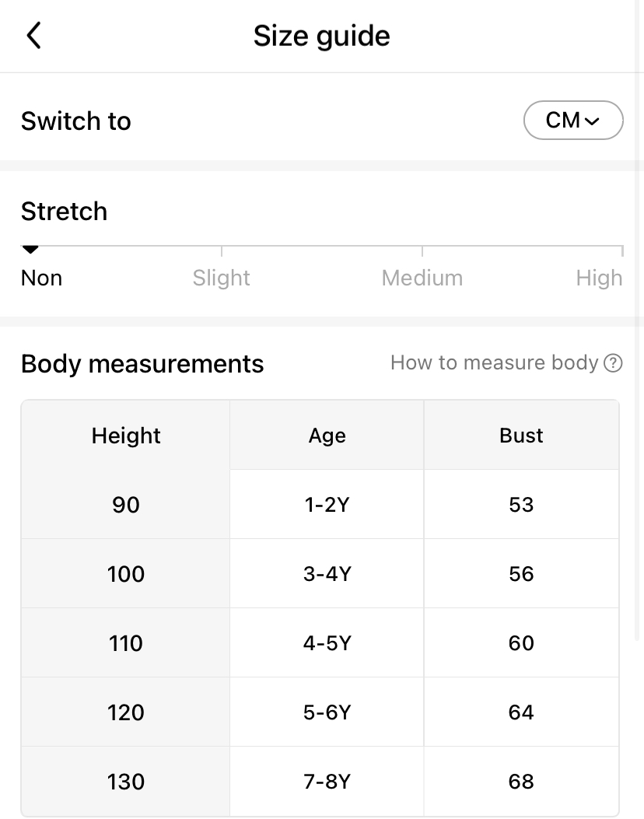Click the Height column header
644x819 pixels.
point(126,436)
